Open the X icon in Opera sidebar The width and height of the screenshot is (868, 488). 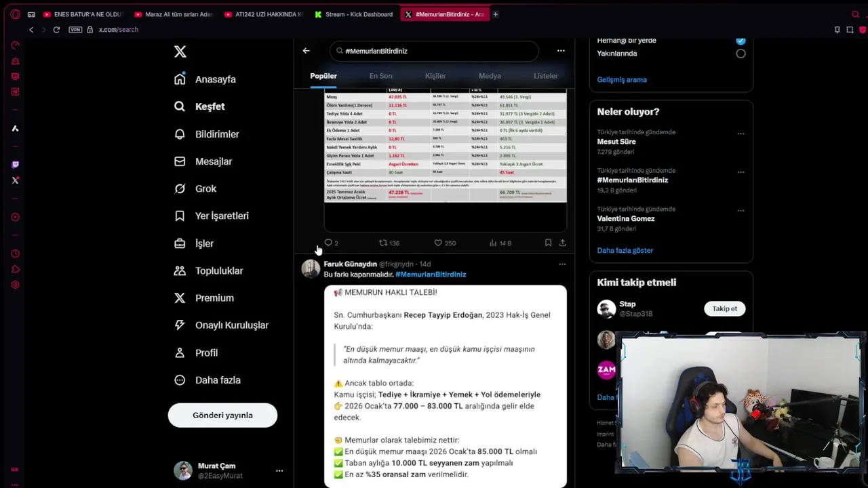(x=15, y=180)
